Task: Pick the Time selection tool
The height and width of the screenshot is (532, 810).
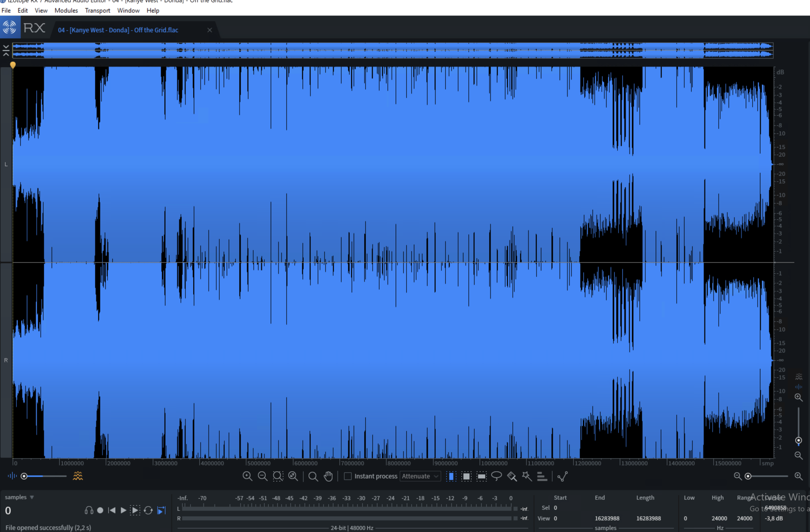Action: [451, 476]
